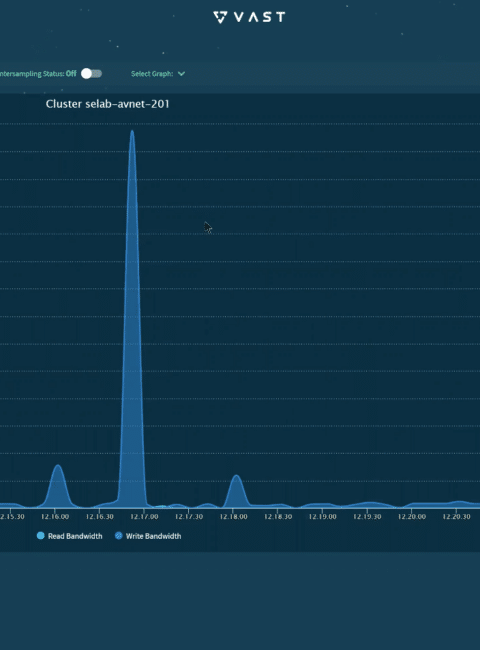Open the Select Graph dropdown chevron

[181, 74]
